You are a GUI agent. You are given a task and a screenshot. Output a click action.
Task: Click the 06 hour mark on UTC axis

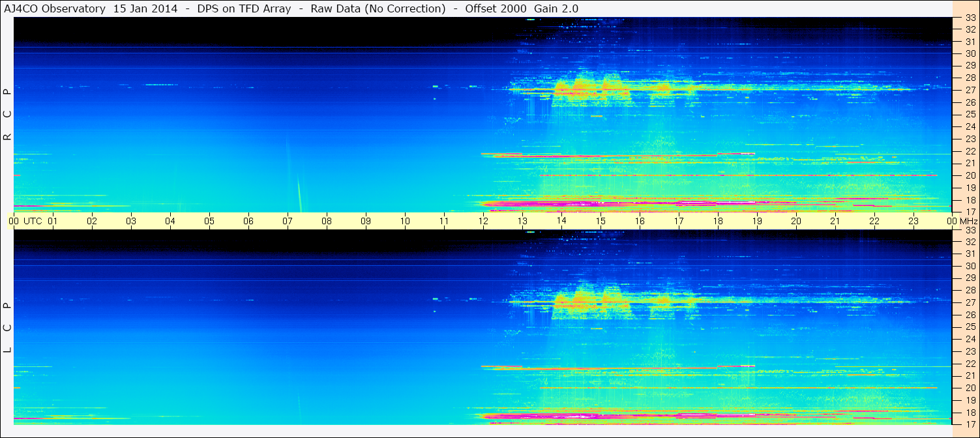[x=248, y=221]
